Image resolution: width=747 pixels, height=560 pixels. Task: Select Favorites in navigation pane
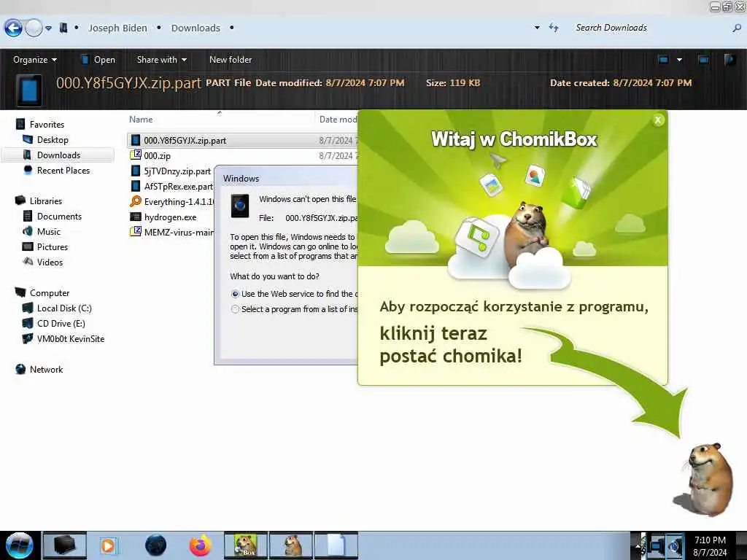click(x=47, y=124)
